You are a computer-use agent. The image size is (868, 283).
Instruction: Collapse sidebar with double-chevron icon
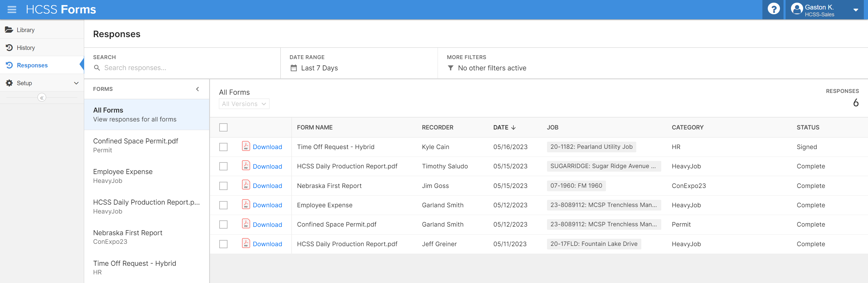42,98
